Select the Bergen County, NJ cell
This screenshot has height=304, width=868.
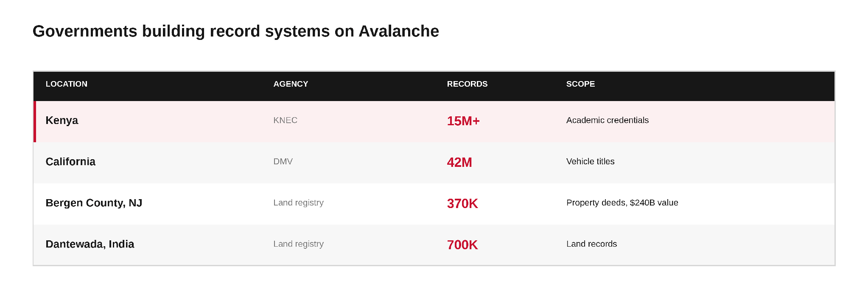pyautogui.click(x=94, y=203)
